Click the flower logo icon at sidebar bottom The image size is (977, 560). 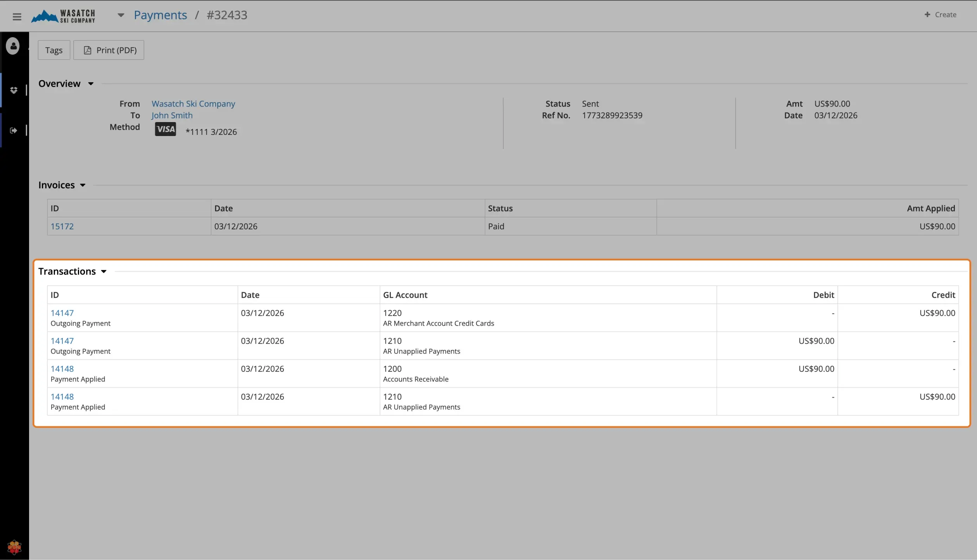(x=14, y=547)
